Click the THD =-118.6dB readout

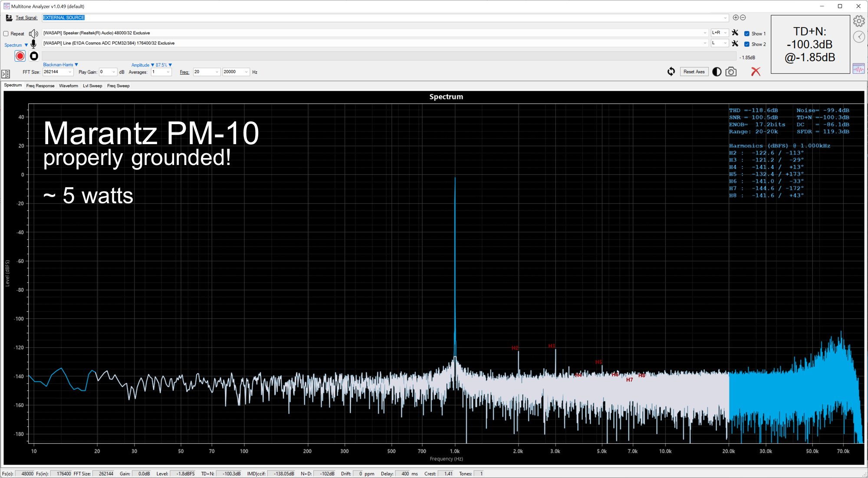click(753, 110)
